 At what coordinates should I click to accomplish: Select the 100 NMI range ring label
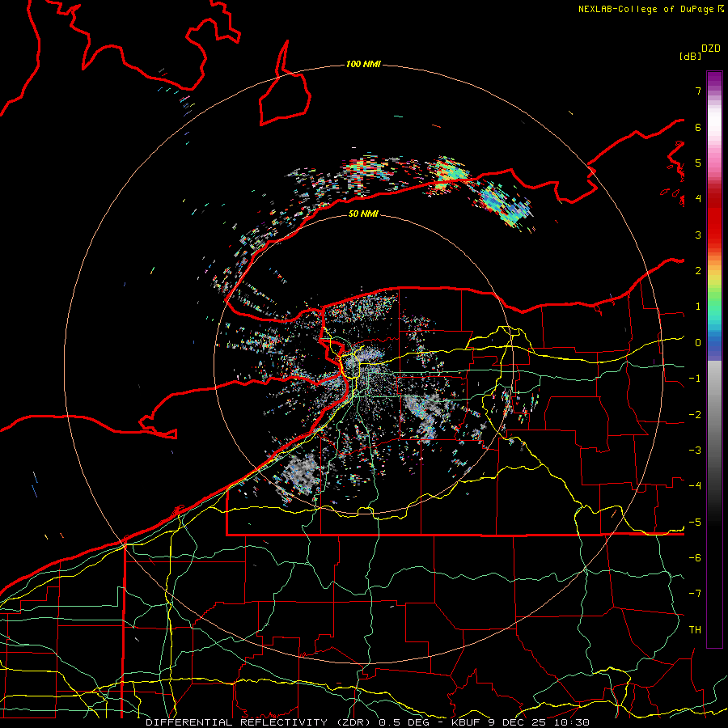point(363,64)
